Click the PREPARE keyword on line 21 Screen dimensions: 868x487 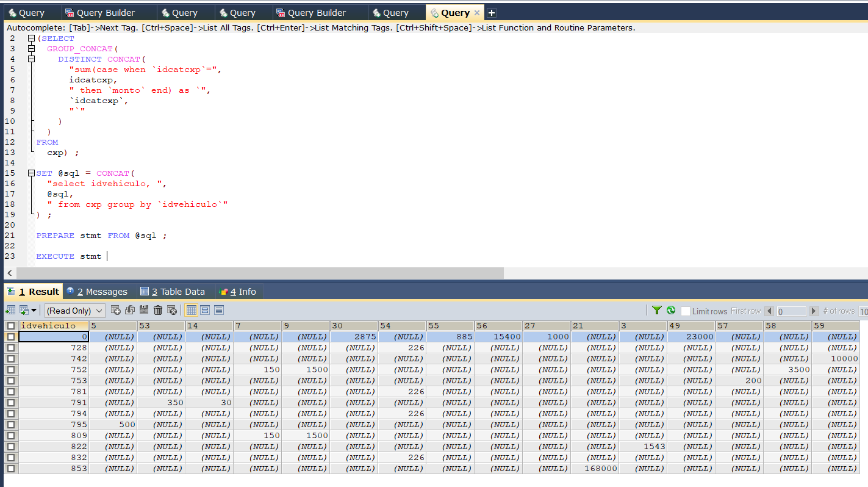[55, 236]
